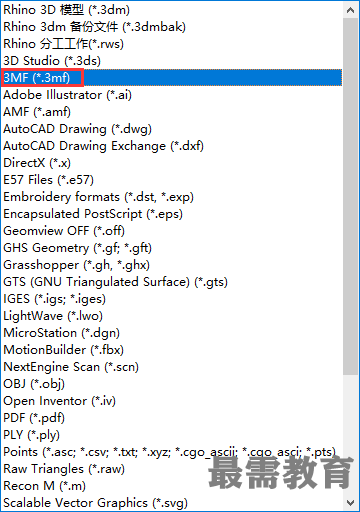Click the scrollbar down arrow
The image size is (360, 512).
[350, 502]
